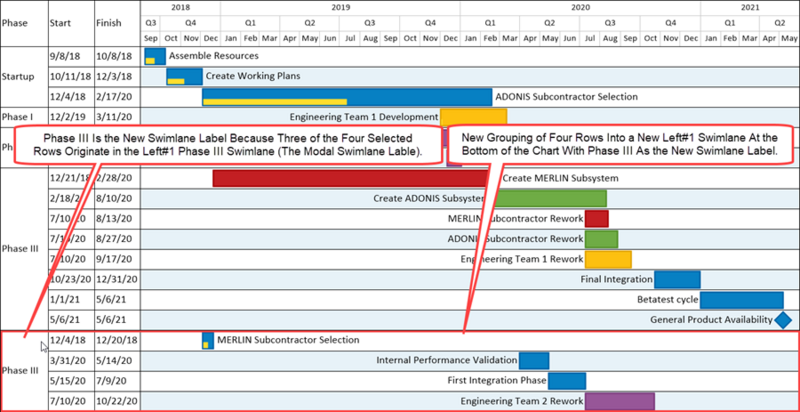800x412 pixels.
Task: Click the 2020 year header
Action: 580,8
